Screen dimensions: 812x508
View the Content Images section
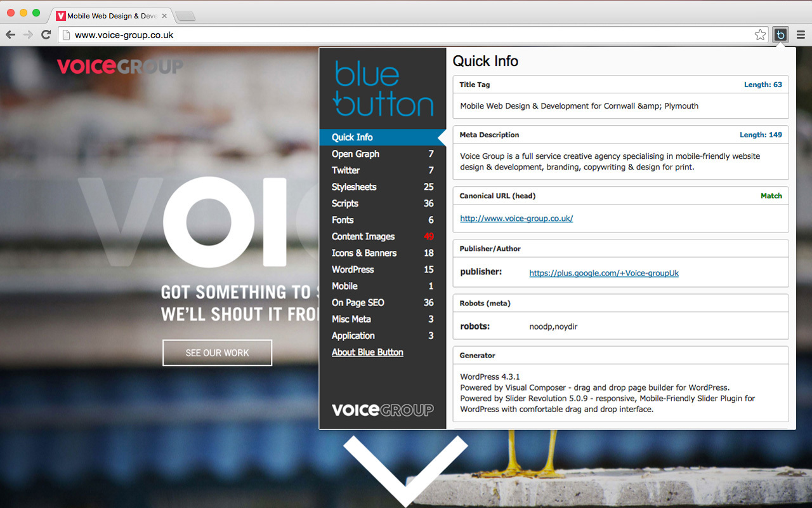point(363,236)
